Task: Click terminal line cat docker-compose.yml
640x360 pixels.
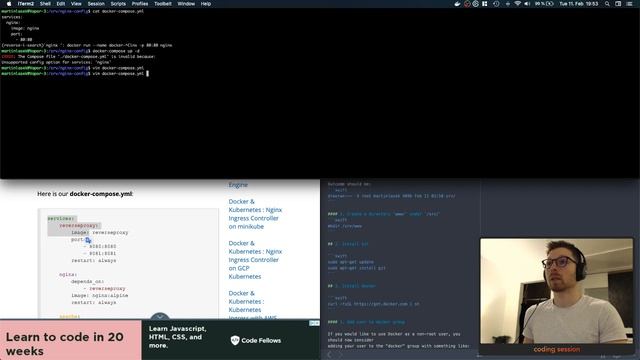Action: tap(73, 11)
